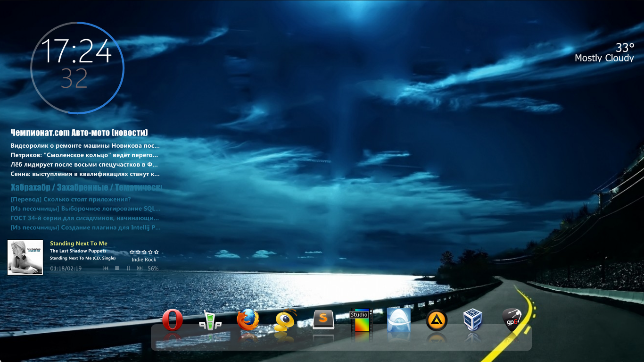Launch Sublime Text from the dock
Image resolution: width=644 pixels, height=362 pixels.
323,320
